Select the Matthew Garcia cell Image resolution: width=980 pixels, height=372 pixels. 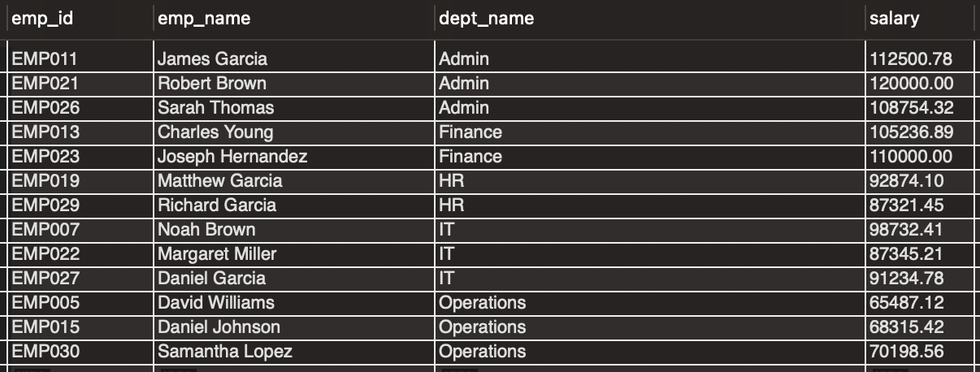tap(219, 181)
